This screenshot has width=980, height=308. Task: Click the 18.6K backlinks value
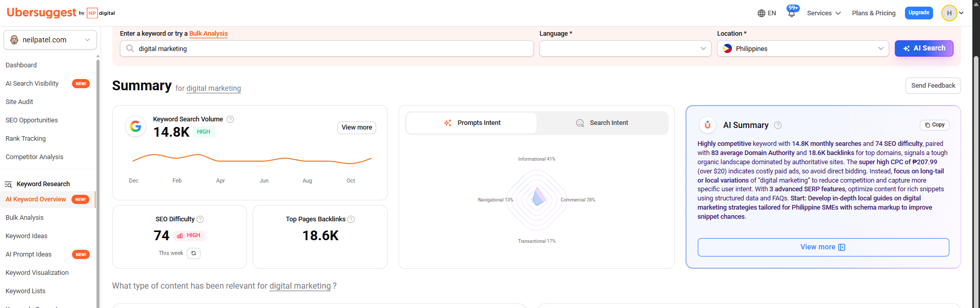pos(321,236)
